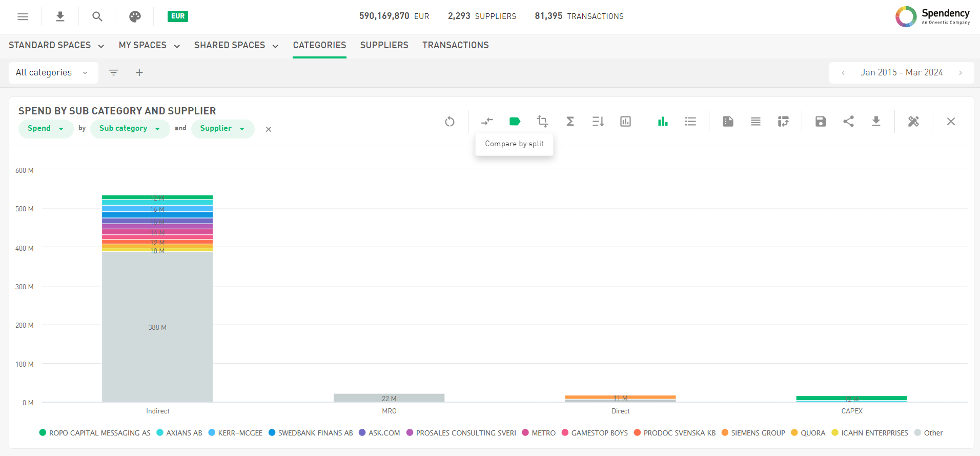980x456 pixels.
Task: Toggle the green label tag icon
Action: click(x=515, y=122)
